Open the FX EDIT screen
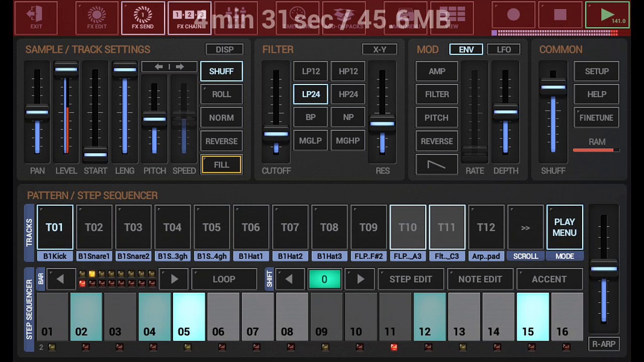 click(x=97, y=18)
